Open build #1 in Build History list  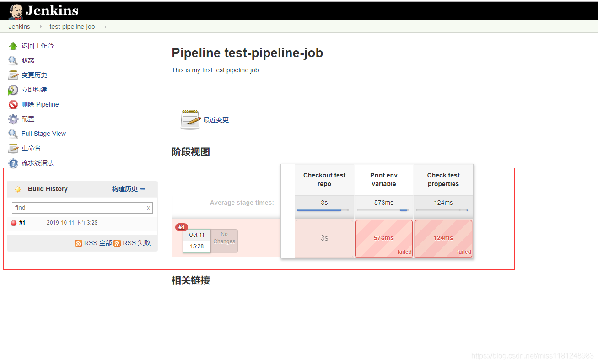pyautogui.click(x=22, y=223)
